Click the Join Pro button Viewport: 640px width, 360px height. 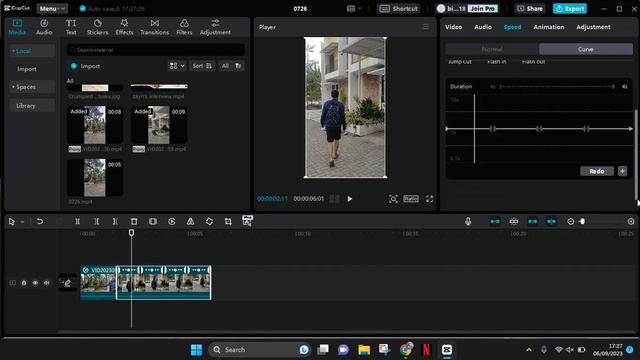pyautogui.click(x=483, y=9)
